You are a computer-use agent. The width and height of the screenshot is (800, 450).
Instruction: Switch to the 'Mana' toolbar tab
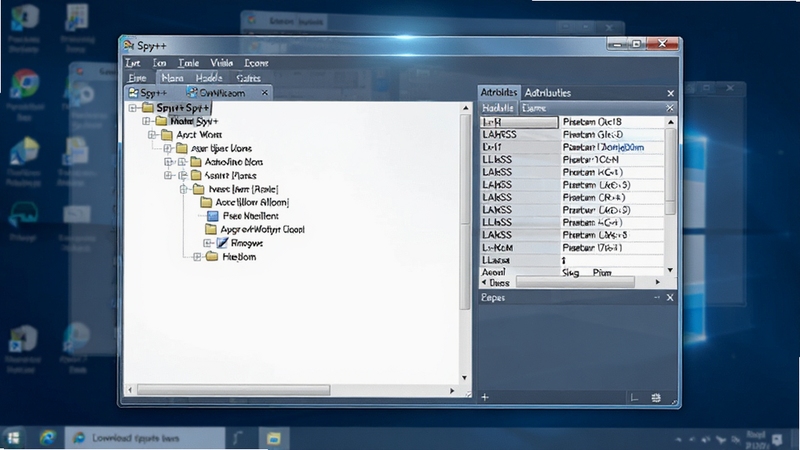click(172, 78)
